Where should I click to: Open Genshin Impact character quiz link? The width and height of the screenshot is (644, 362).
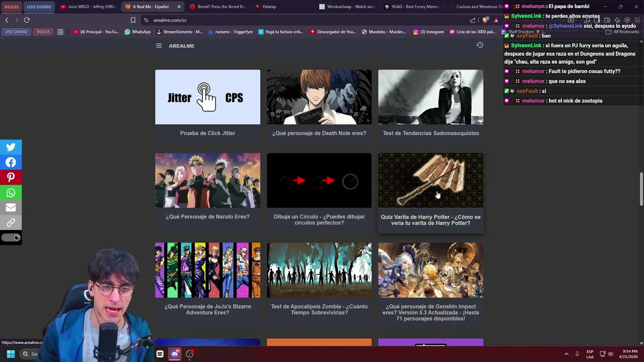click(x=431, y=313)
